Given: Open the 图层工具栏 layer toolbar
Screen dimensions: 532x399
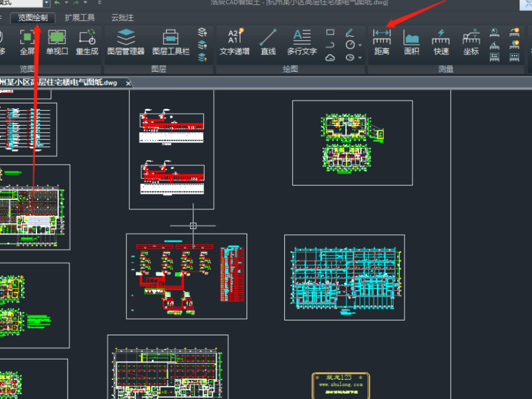Looking at the screenshot, I should [x=171, y=42].
